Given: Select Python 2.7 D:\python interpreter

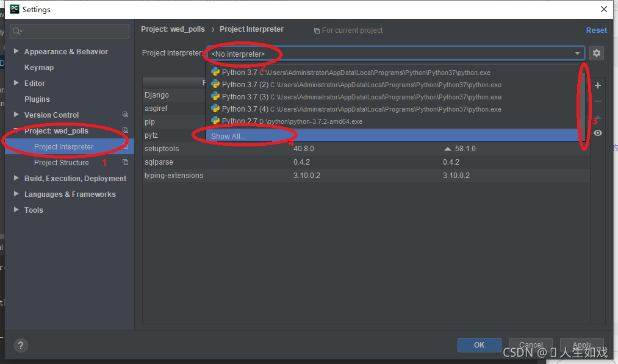Looking at the screenshot, I should tap(392, 121).
